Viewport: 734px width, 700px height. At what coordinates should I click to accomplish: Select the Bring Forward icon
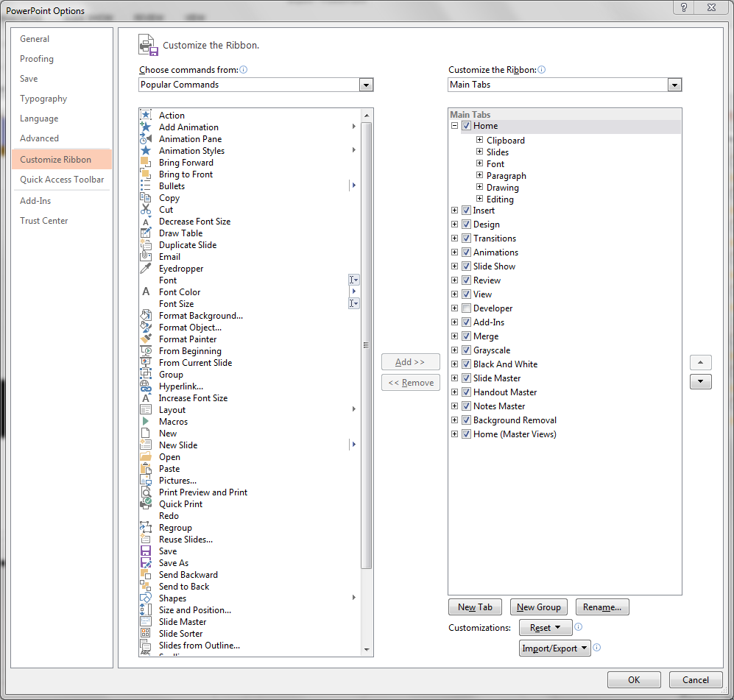pos(146,163)
